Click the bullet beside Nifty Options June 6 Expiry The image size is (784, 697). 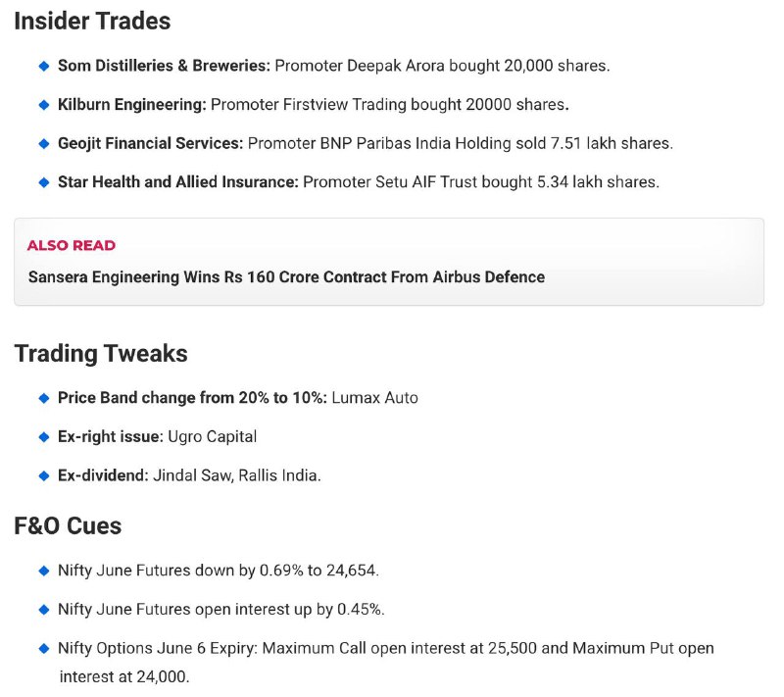[44, 649]
